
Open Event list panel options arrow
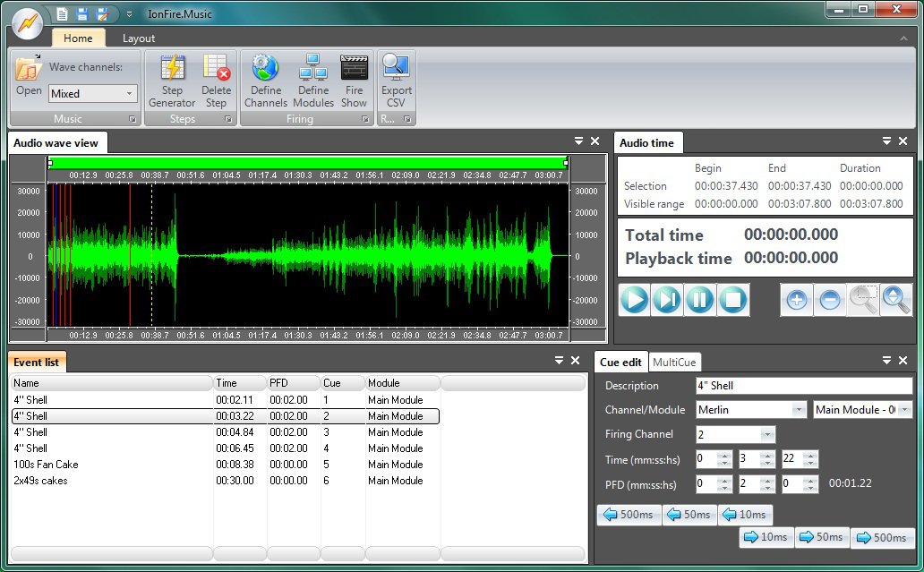(560, 361)
